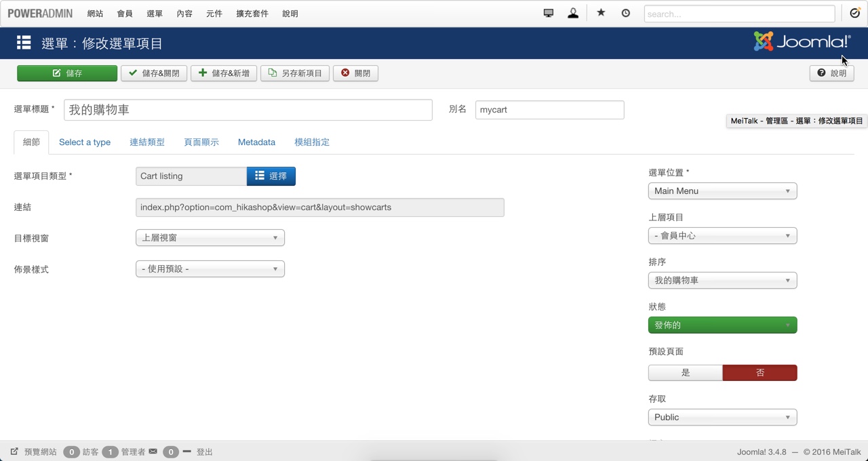Open the 選單 menu in top bar
The width and height of the screenshot is (868, 461).
155,14
